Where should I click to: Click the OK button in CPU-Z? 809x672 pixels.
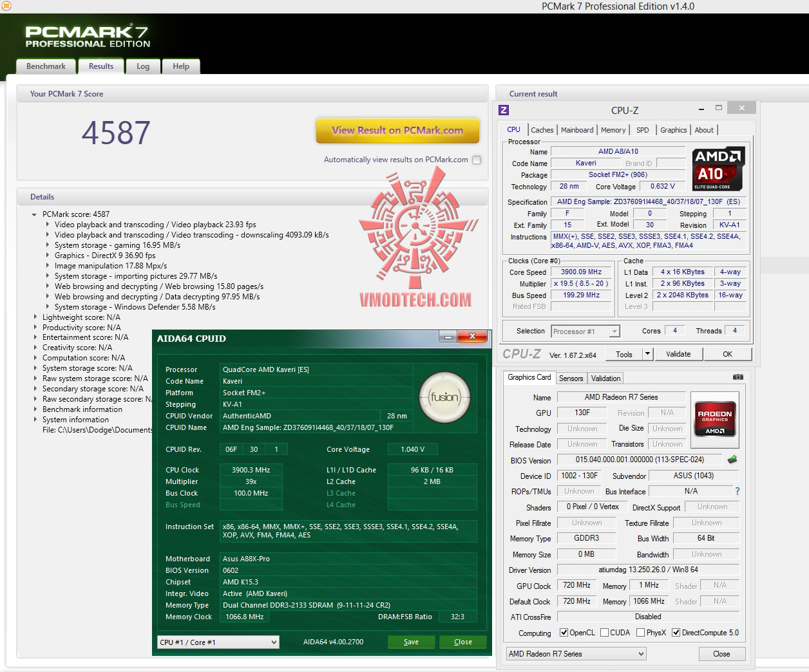(728, 354)
